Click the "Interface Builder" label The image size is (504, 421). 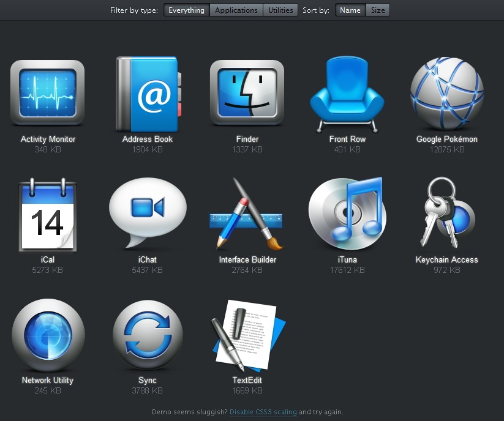pos(247,260)
